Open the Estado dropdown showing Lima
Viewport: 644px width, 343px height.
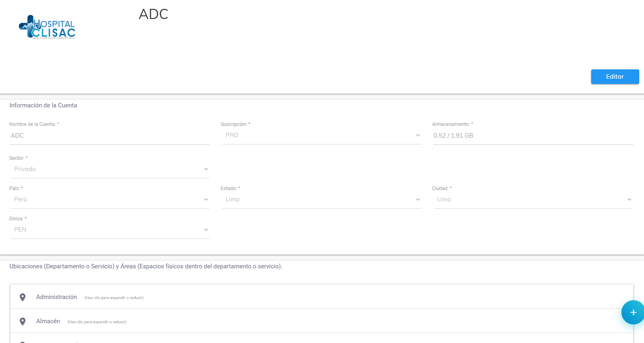click(x=321, y=199)
